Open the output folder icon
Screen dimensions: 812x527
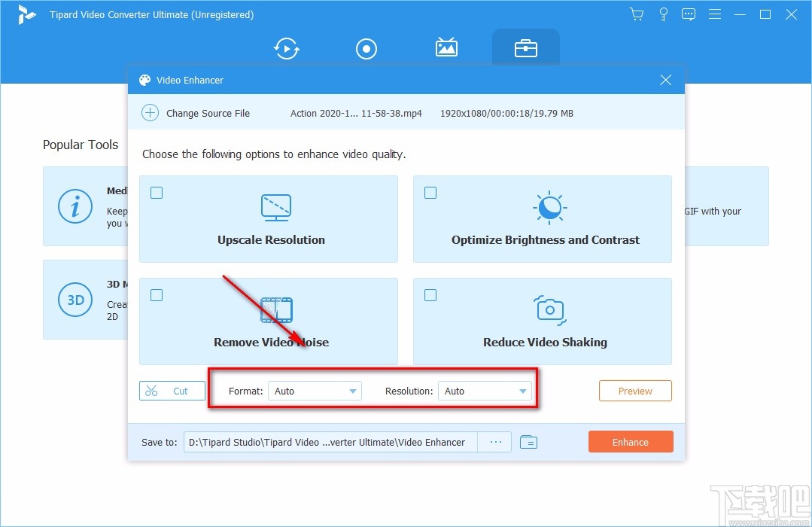[x=528, y=442]
